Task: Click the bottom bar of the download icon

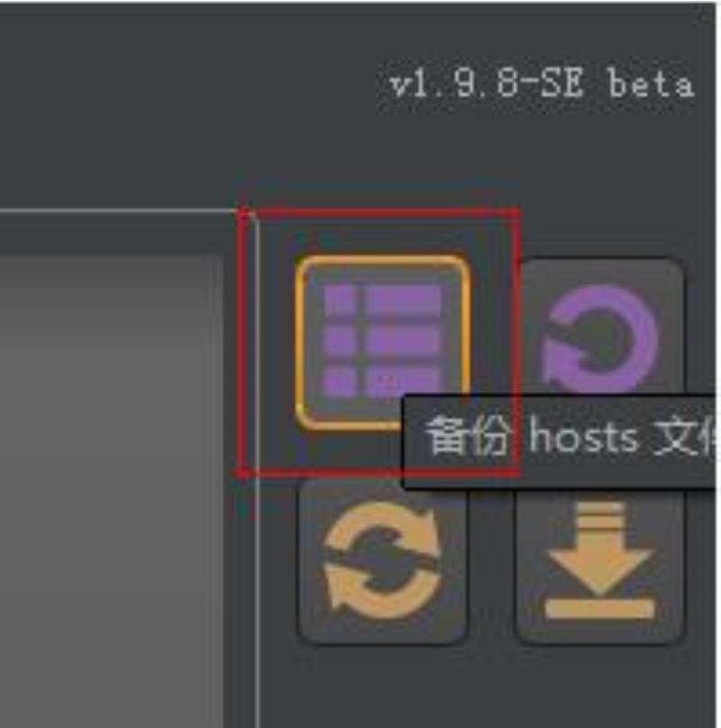Action: [x=599, y=609]
